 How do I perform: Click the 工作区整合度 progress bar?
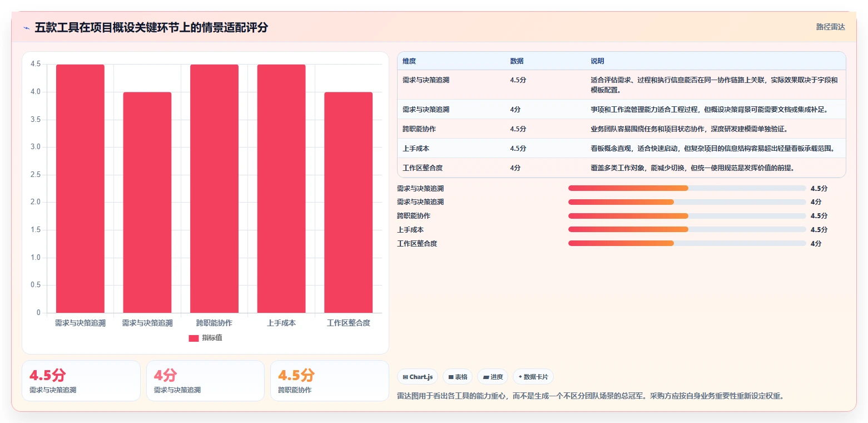point(687,243)
